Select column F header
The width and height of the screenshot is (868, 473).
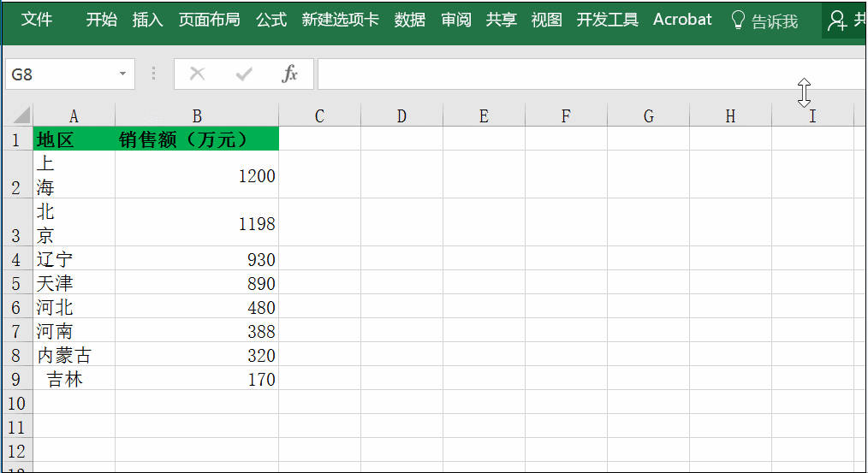click(566, 116)
